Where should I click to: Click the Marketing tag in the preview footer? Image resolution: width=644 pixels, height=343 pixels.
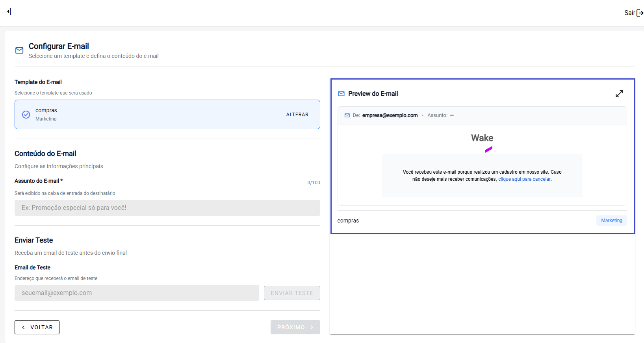[611, 221]
